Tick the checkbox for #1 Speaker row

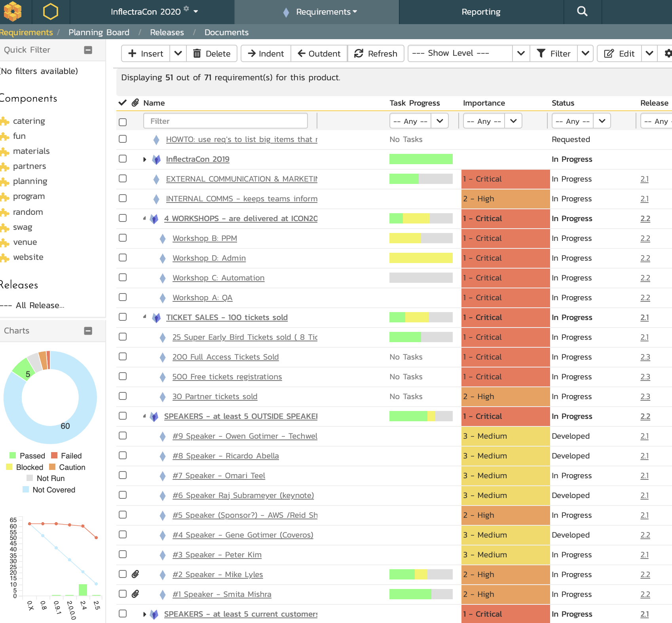(x=123, y=594)
